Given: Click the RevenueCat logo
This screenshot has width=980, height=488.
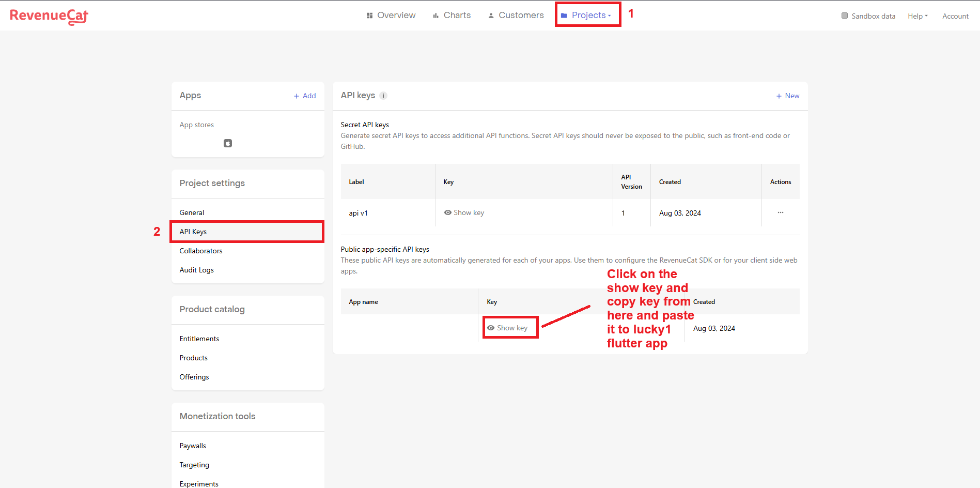Looking at the screenshot, I should [49, 16].
